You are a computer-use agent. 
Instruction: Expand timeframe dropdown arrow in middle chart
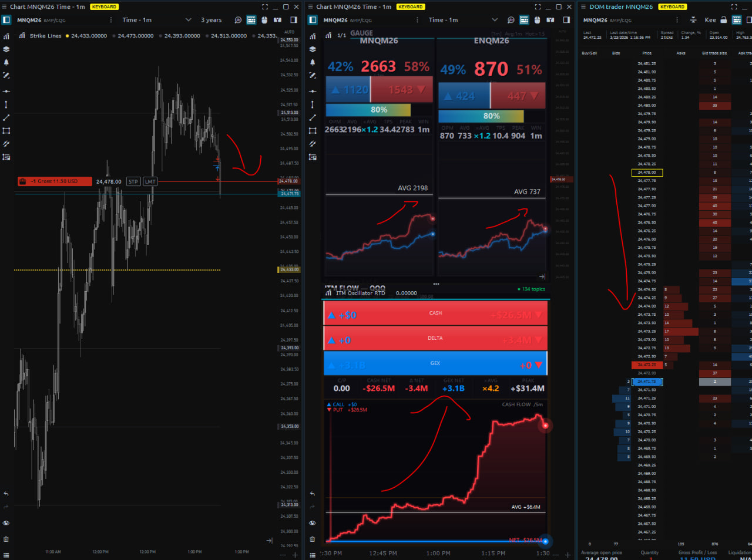click(494, 20)
